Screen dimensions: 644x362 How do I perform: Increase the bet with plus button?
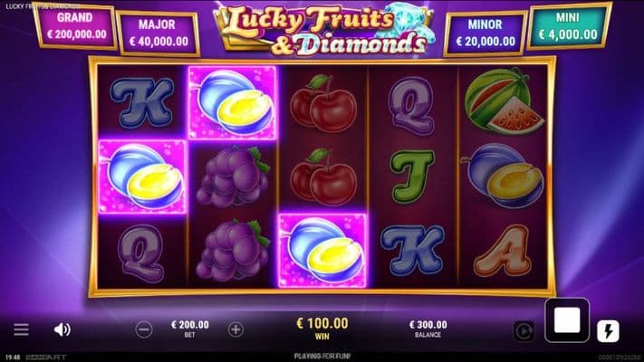[x=235, y=329]
